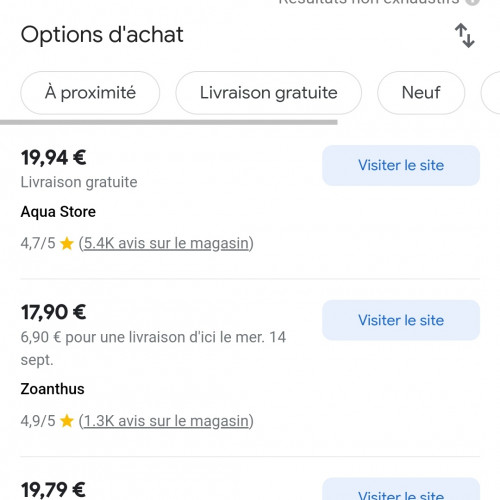
Task: Click the horizontal filter scrollbar
Action: (169, 122)
